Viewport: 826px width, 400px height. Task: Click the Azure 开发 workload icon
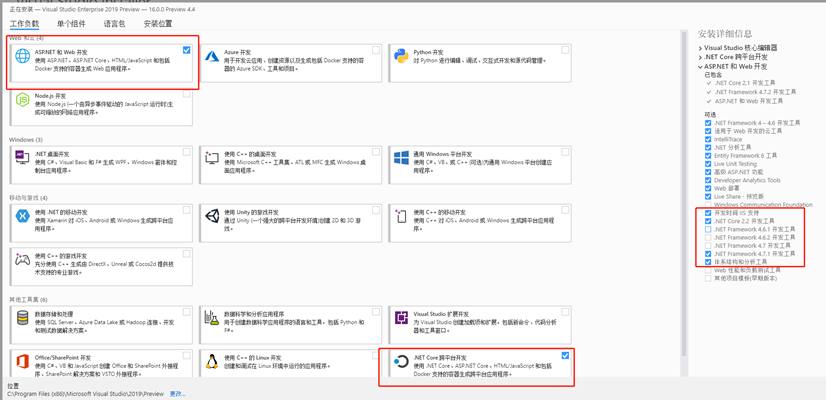coord(212,55)
